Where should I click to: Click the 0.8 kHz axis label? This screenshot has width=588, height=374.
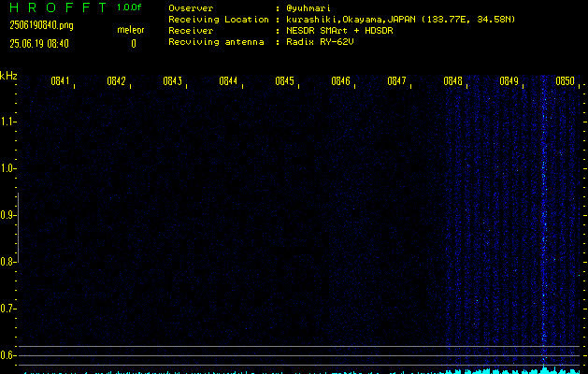(7, 262)
